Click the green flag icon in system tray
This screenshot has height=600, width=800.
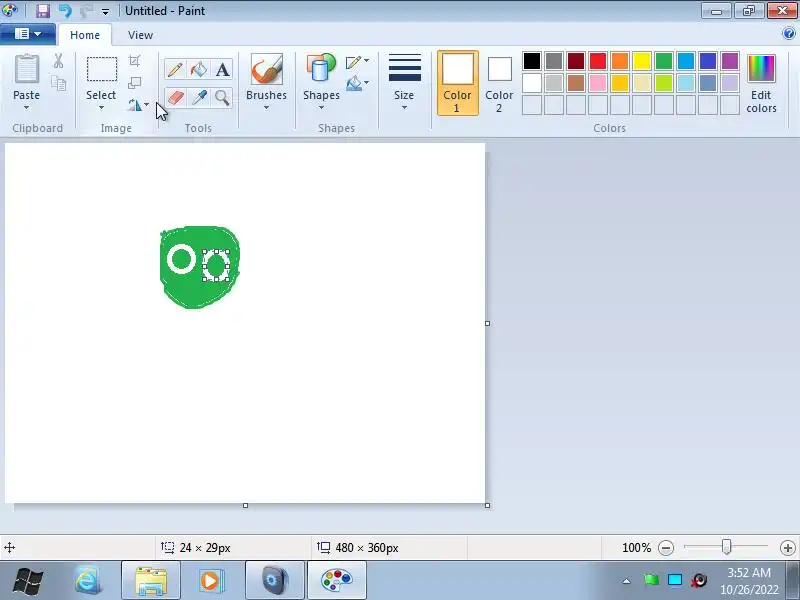coord(652,580)
